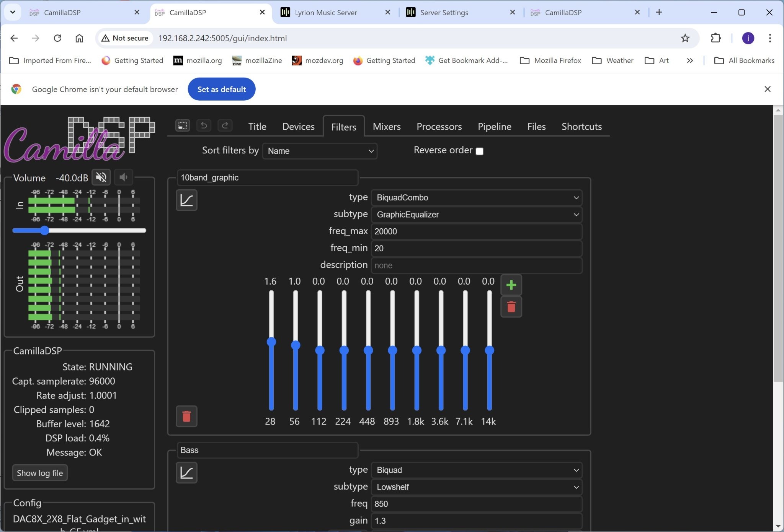Image resolution: width=784 pixels, height=532 pixels.
Task: Open the mozdev.org bookmark
Action: [317, 60]
